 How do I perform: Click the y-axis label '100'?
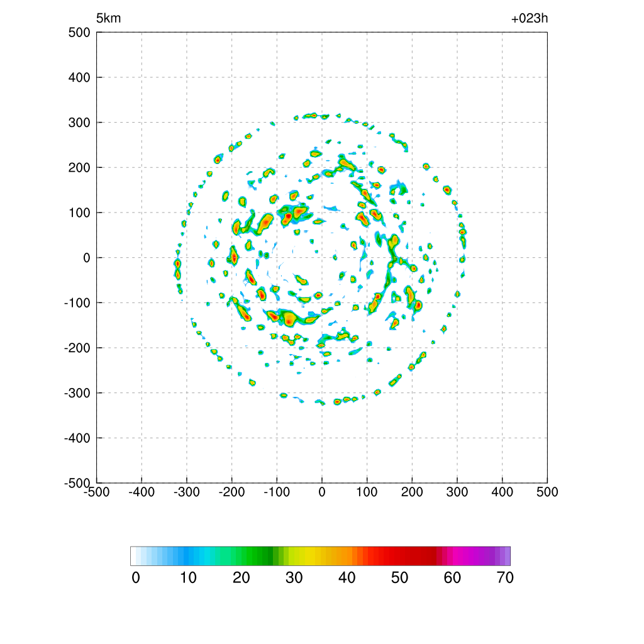point(79,213)
